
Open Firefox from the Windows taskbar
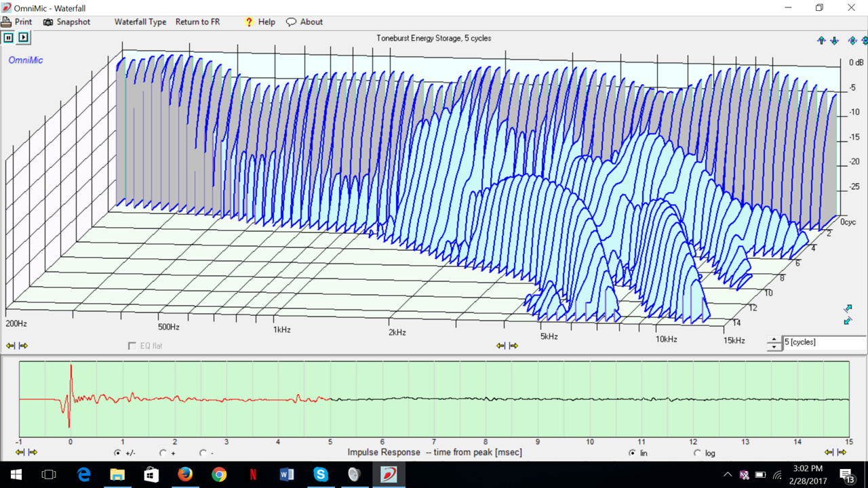tap(185, 474)
